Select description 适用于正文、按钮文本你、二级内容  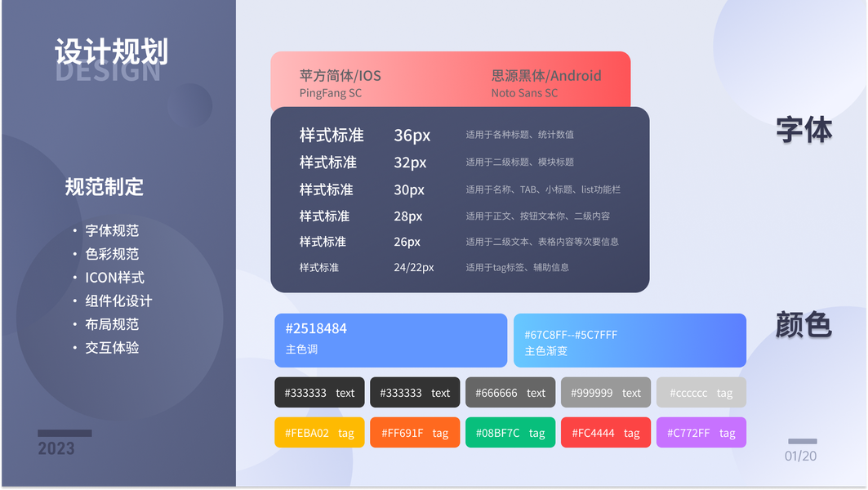(x=537, y=216)
